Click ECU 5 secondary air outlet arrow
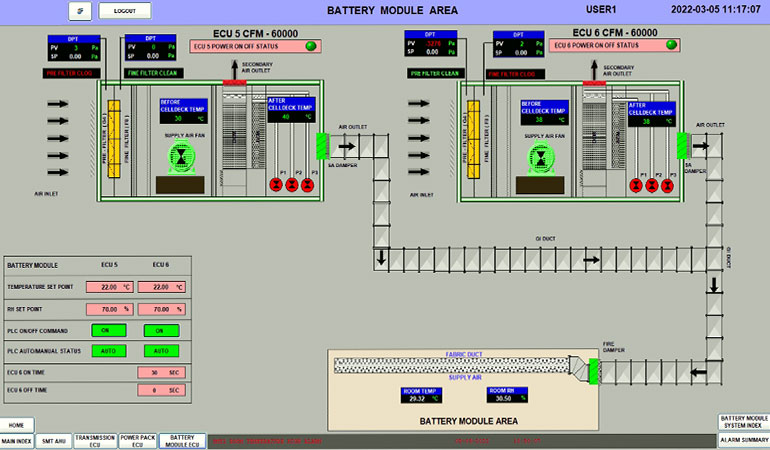The width and height of the screenshot is (770, 450). pos(235,69)
